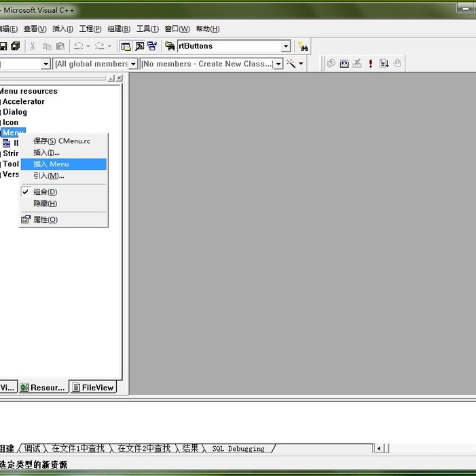Click the red exclamation Execute icon
The height and width of the screenshot is (476, 476).
coord(371,63)
